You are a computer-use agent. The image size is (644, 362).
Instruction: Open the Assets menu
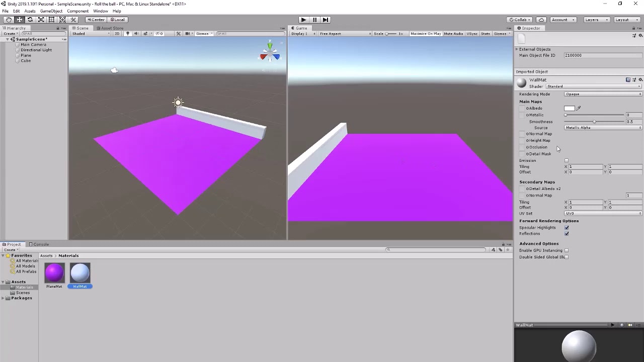point(30,11)
